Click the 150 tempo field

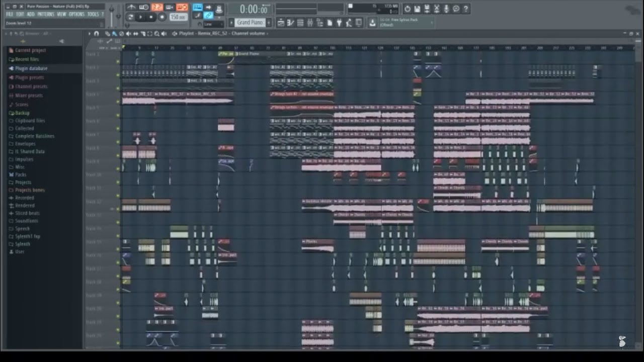point(178,17)
